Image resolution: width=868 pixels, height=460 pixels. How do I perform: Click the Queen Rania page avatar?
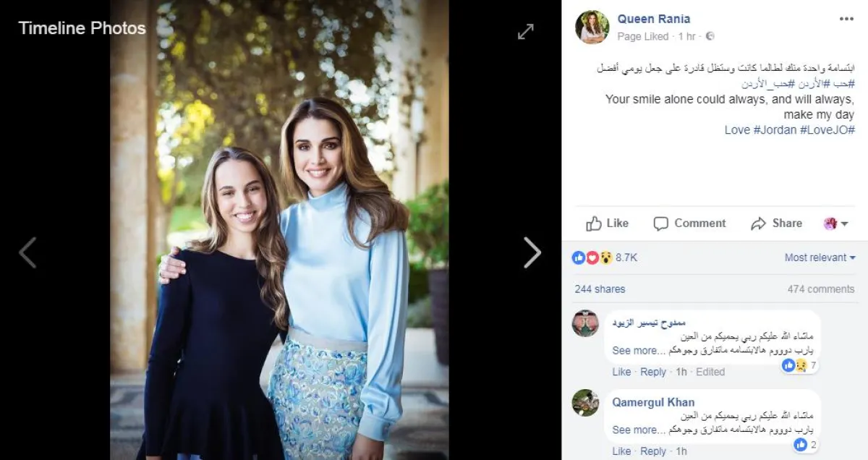click(x=592, y=27)
